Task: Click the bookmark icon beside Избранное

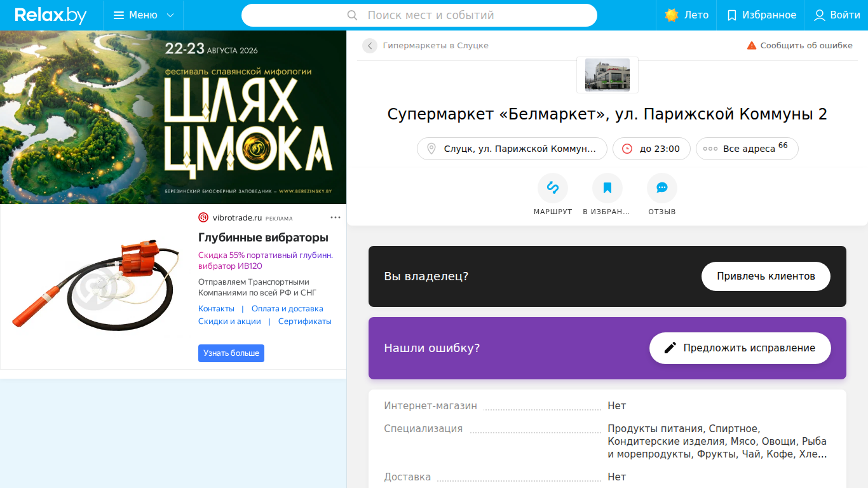Action: pyautogui.click(x=732, y=15)
